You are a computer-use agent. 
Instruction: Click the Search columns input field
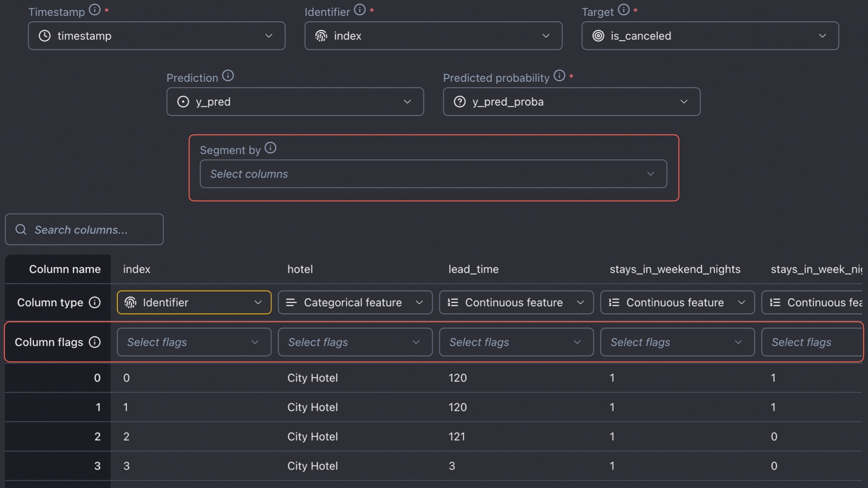pos(90,230)
